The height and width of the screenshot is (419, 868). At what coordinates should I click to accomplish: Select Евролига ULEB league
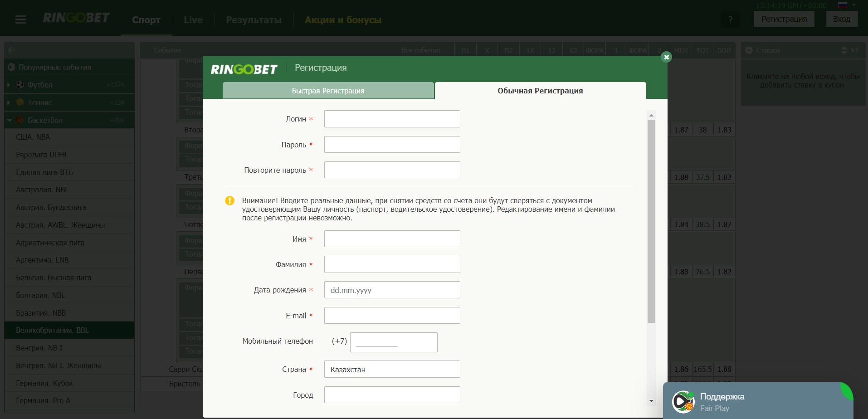pos(69,155)
